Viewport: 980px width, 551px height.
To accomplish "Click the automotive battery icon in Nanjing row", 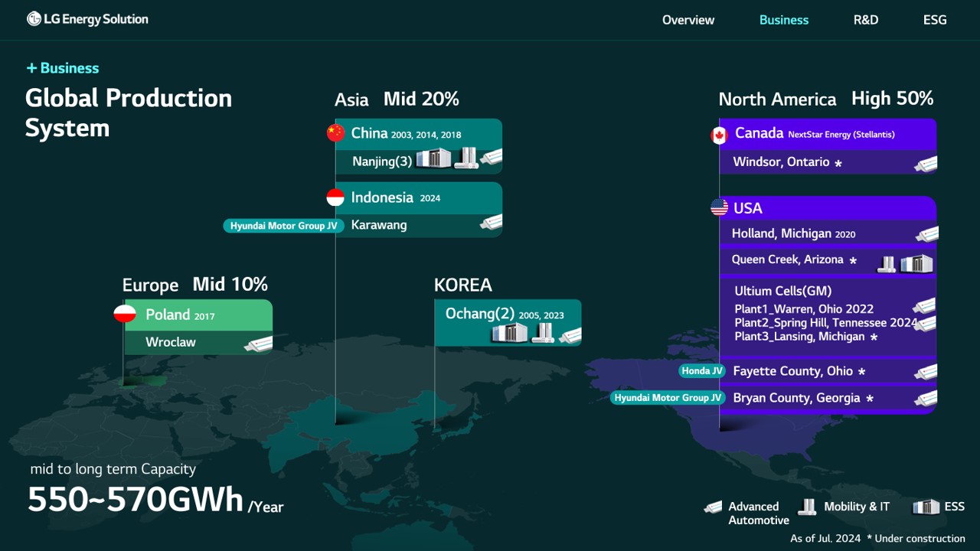I will (x=491, y=157).
